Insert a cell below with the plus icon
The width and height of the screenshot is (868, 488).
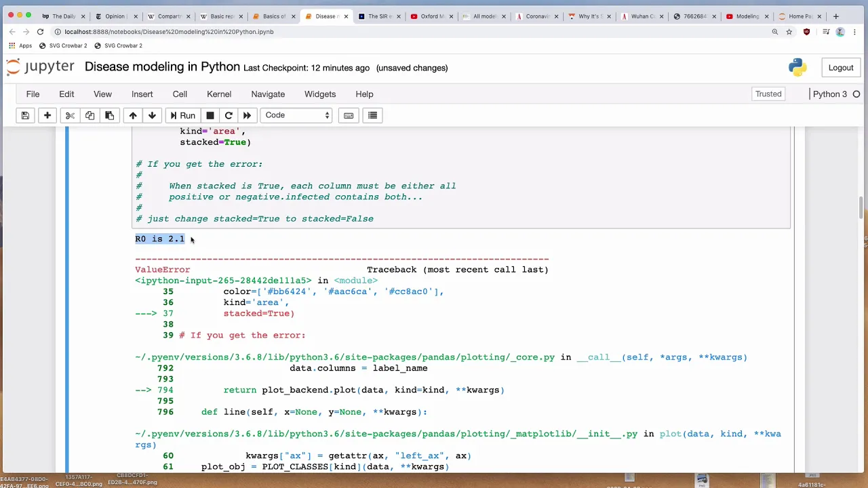(47, 115)
